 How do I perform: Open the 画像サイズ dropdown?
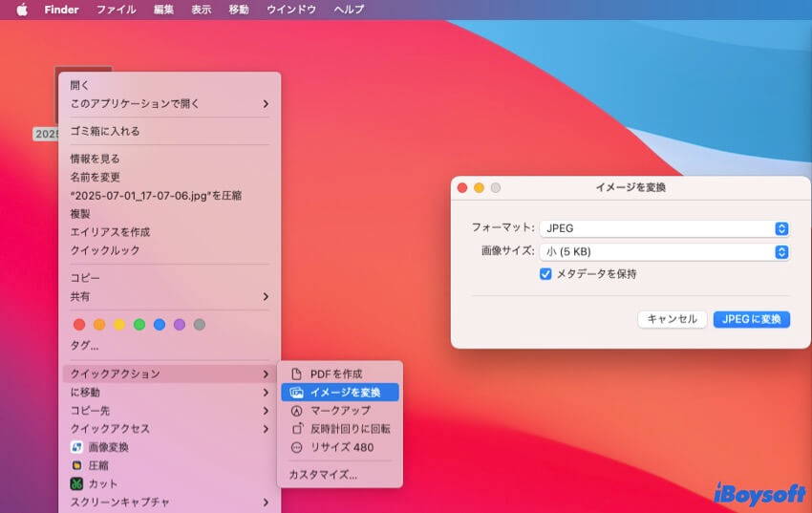pos(665,251)
